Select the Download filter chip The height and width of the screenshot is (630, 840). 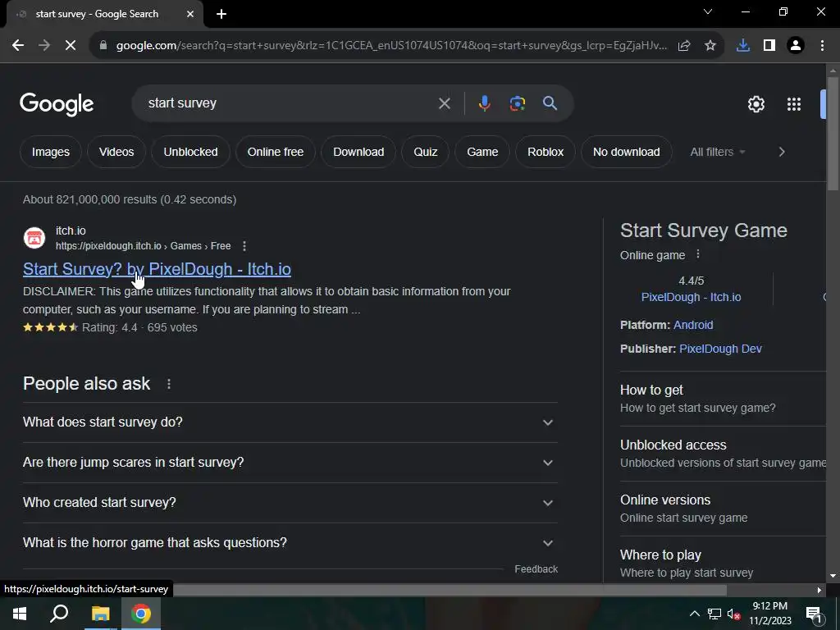358,152
